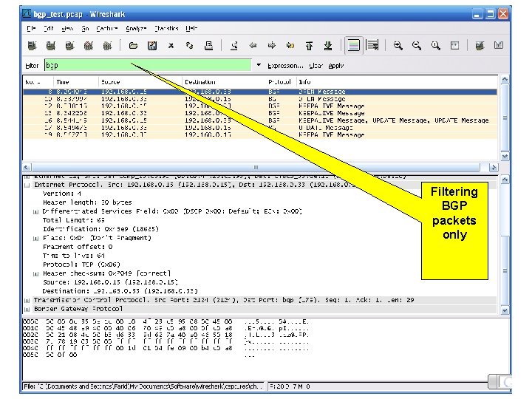Sort packets by the No. column
Image resolution: width=532 pixels, height=399 pixels.
pos(38,82)
